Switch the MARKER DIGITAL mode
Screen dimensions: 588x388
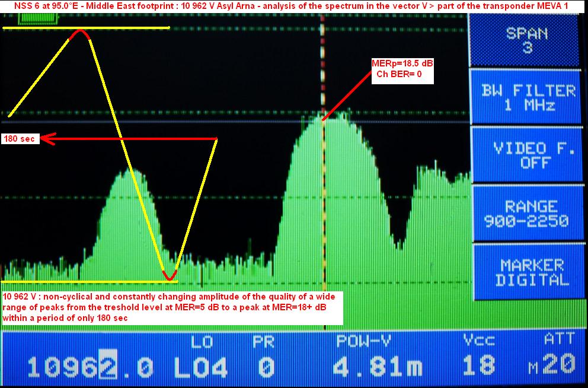(x=528, y=272)
